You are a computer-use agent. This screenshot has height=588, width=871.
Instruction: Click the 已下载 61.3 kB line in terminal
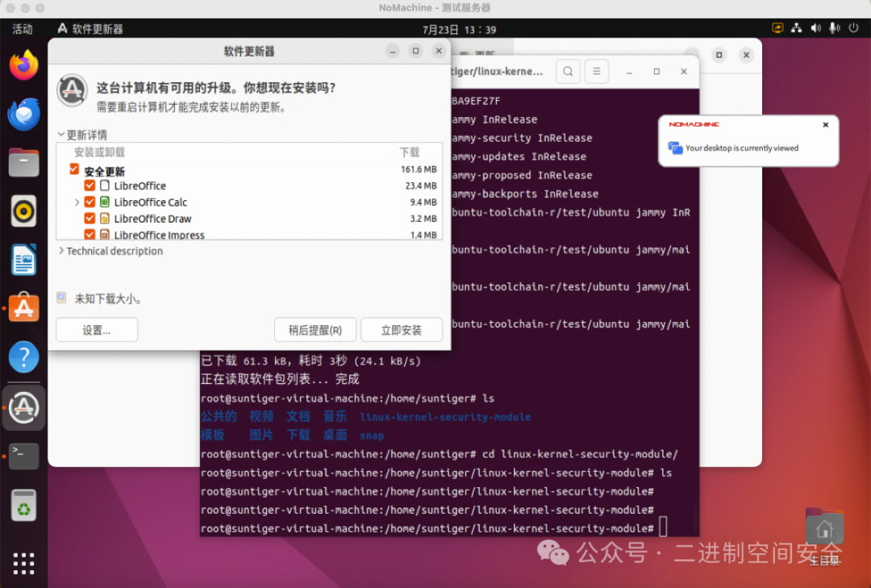coord(310,361)
